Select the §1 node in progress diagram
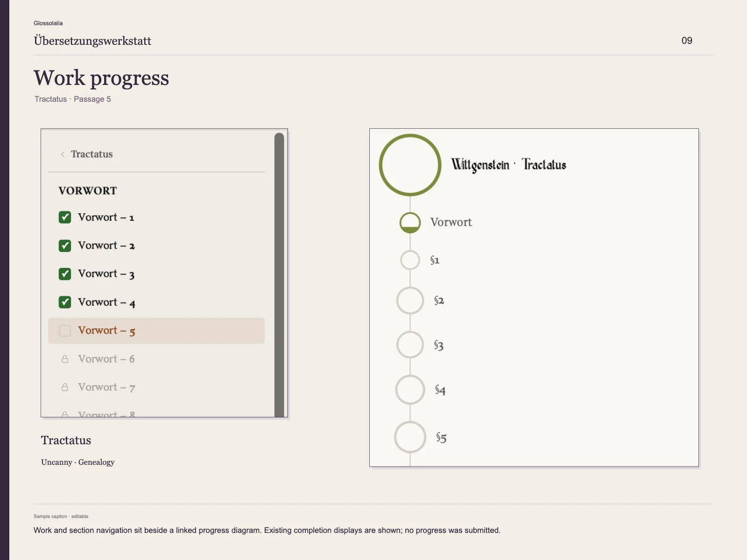The width and height of the screenshot is (747, 560). (x=410, y=260)
